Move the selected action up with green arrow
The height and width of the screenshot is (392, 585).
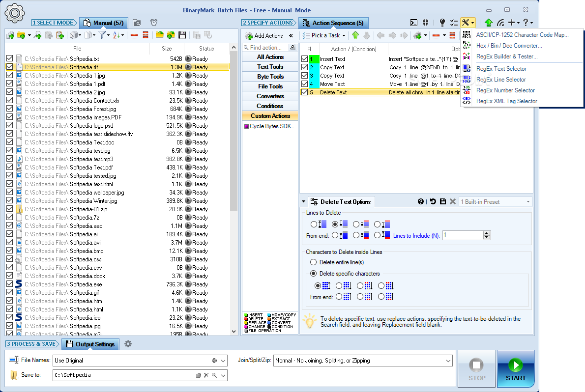point(355,35)
